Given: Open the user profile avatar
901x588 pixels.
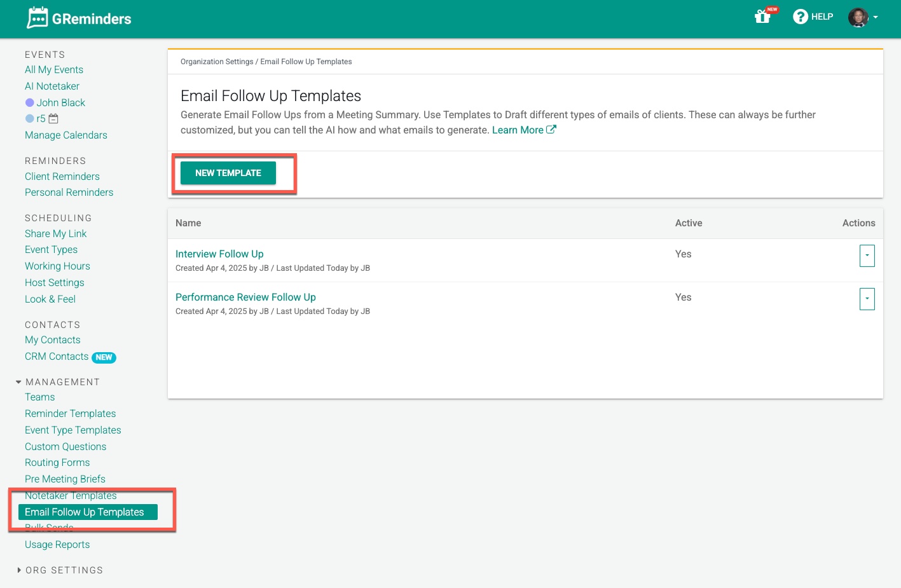Looking at the screenshot, I should (x=858, y=17).
